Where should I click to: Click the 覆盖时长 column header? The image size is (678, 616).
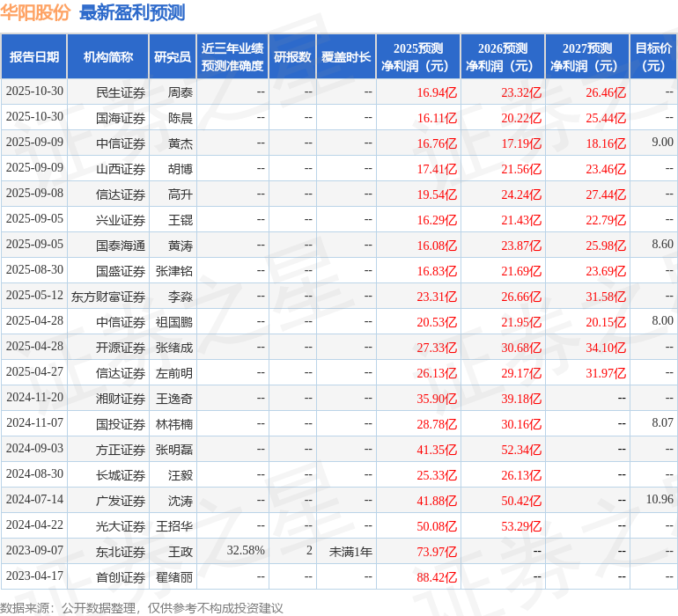(x=346, y=57)
